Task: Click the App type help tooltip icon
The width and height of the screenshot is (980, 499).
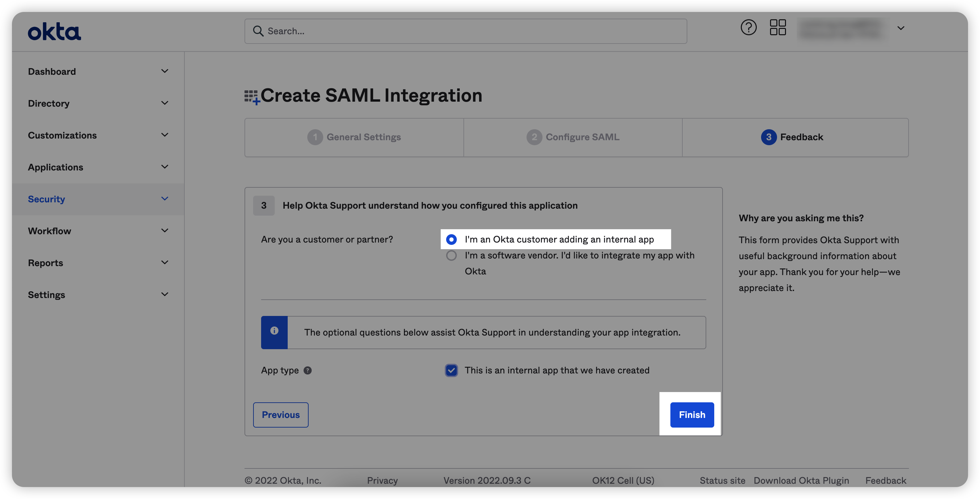Action: [x=307, y=370]
